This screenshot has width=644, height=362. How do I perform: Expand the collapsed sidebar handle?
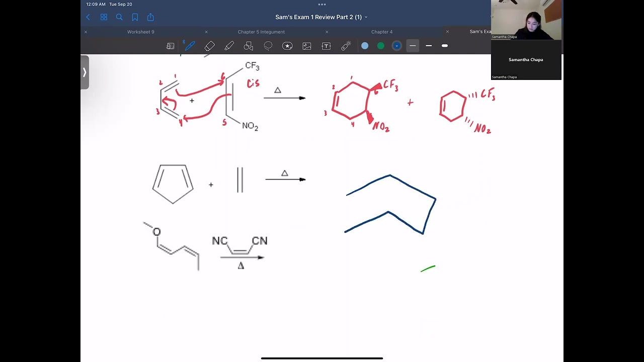coord(85,72)
